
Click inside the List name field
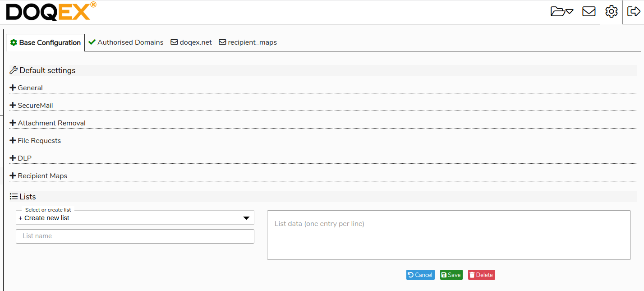(135, 236)
